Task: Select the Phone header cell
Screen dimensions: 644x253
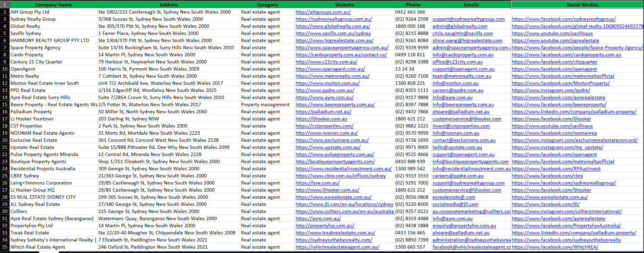Action: (413, 5)
